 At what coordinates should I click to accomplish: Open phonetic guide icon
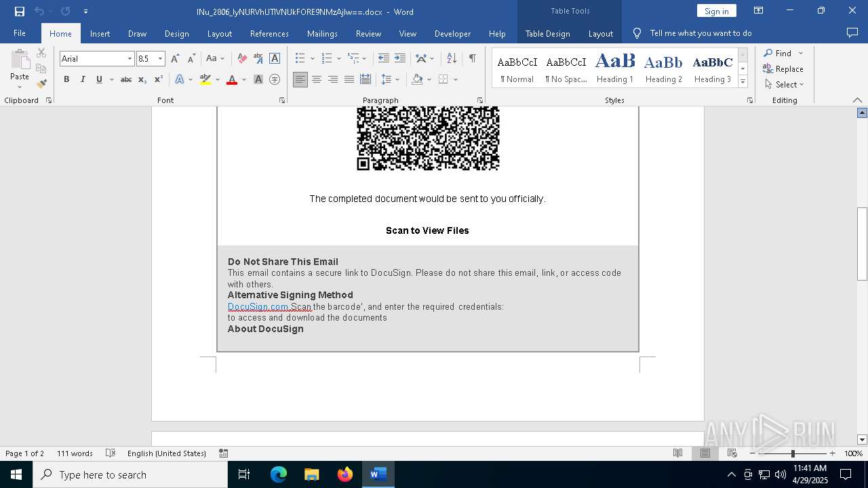point(258,59)
